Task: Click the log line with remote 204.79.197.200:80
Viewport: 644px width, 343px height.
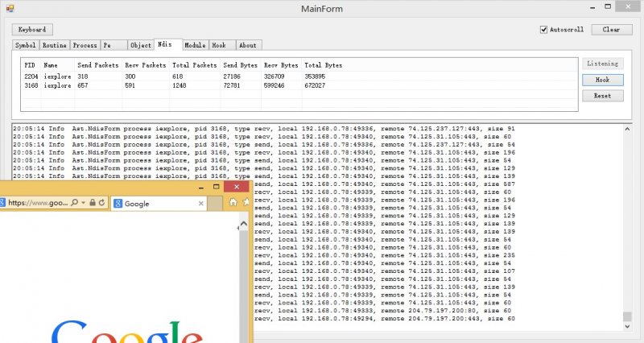Action: [x=382, y=311]
